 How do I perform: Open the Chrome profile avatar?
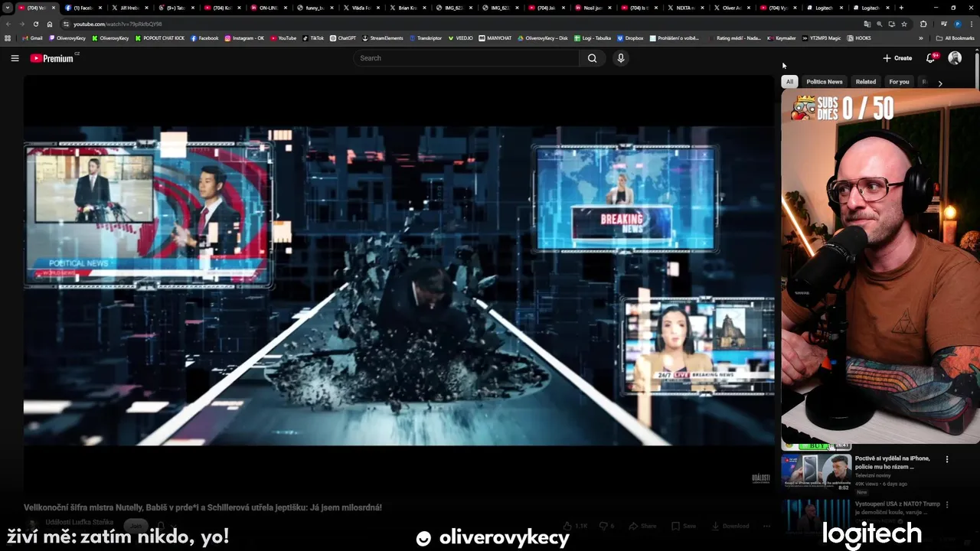click(958, 24)
